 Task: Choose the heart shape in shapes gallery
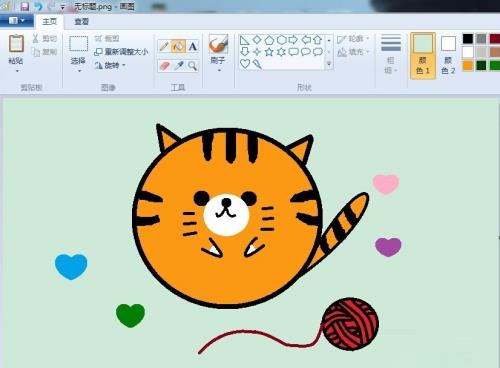click(x=245, y=64)
